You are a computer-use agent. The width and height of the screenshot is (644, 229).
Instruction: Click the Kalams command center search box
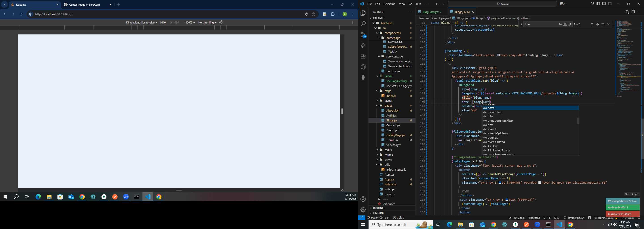point(502,4)
